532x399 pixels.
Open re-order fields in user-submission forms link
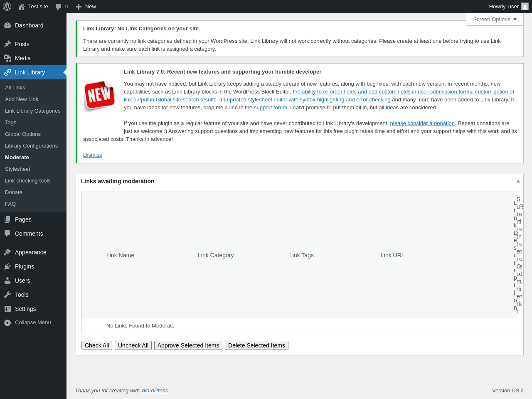[x=382, y=92]
